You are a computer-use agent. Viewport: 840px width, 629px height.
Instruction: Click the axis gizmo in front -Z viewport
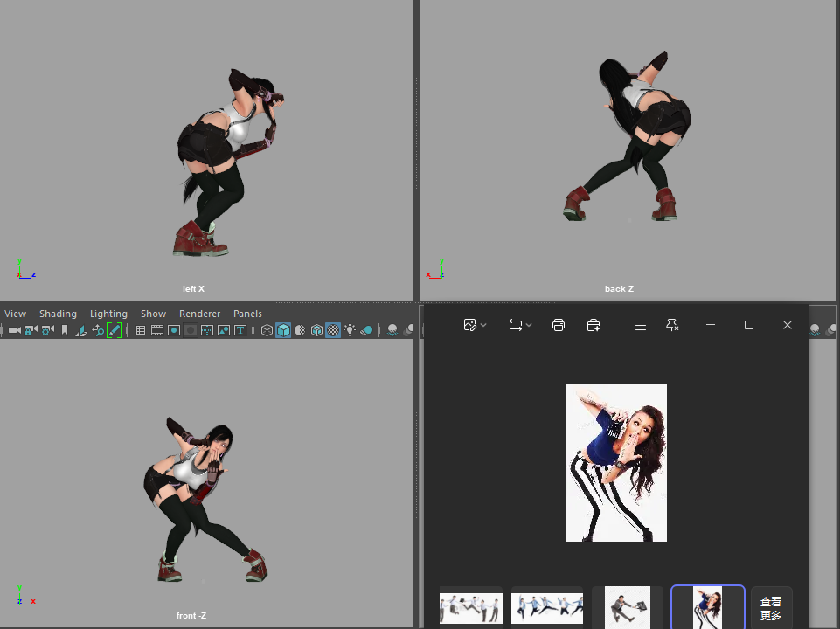click(25, 596)
